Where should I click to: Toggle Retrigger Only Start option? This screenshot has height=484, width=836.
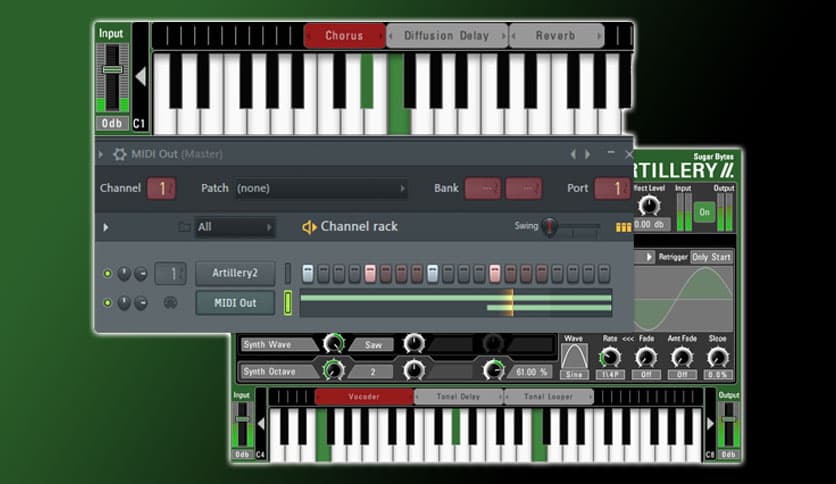711,257
